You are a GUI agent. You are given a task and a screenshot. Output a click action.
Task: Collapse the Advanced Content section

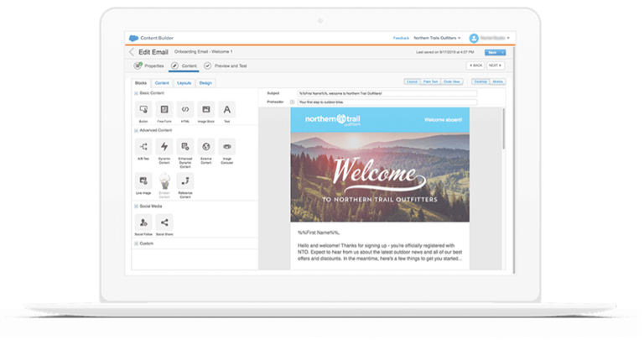click(x=137, y=131)
